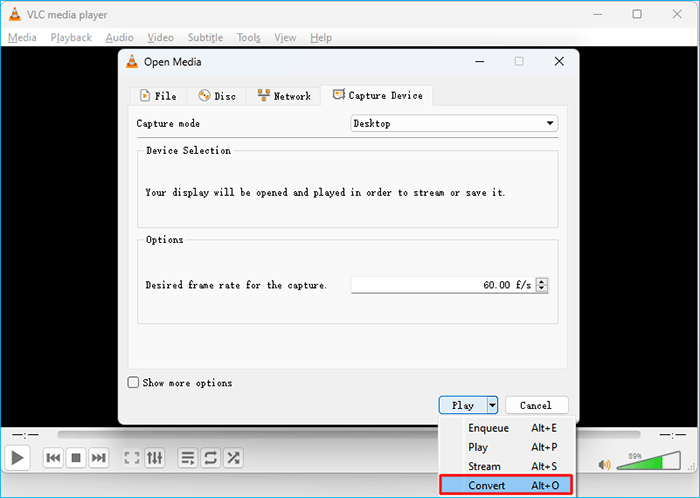Stop playback with the stop icon
Image resolution: width=700 pixels, height=498 pixels.
(76, 458)
